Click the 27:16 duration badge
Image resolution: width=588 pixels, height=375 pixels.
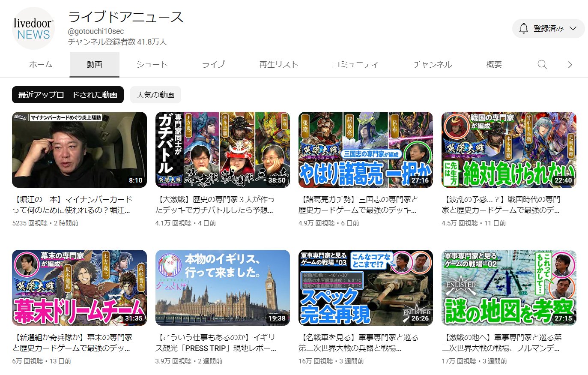click(x=420, y=180)
